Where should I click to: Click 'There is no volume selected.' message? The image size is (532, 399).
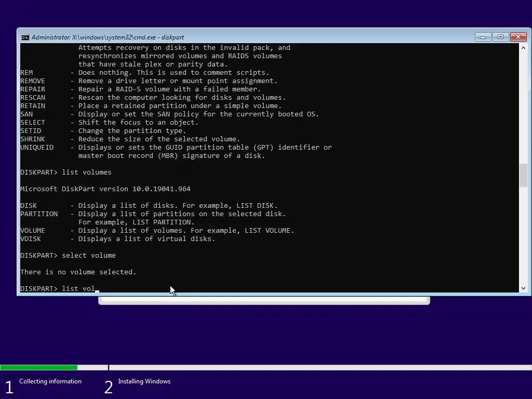[x=78, y=272]
